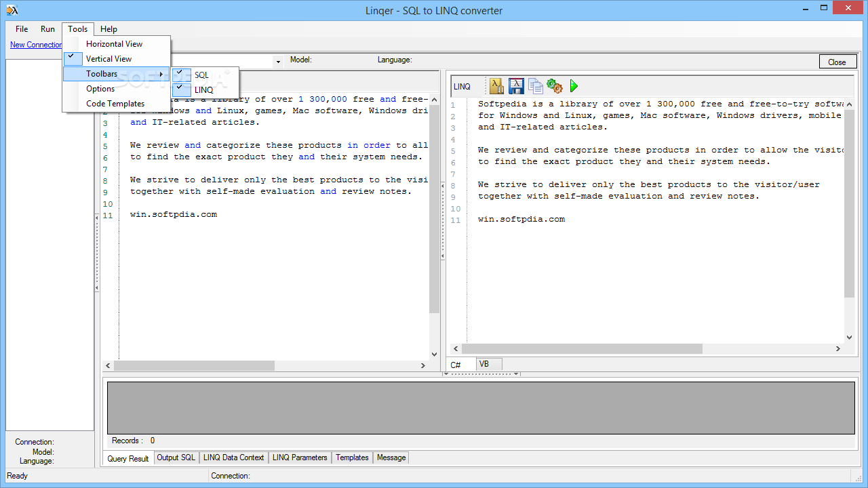
Task: Open the File menu
Action: coord(22,29)
